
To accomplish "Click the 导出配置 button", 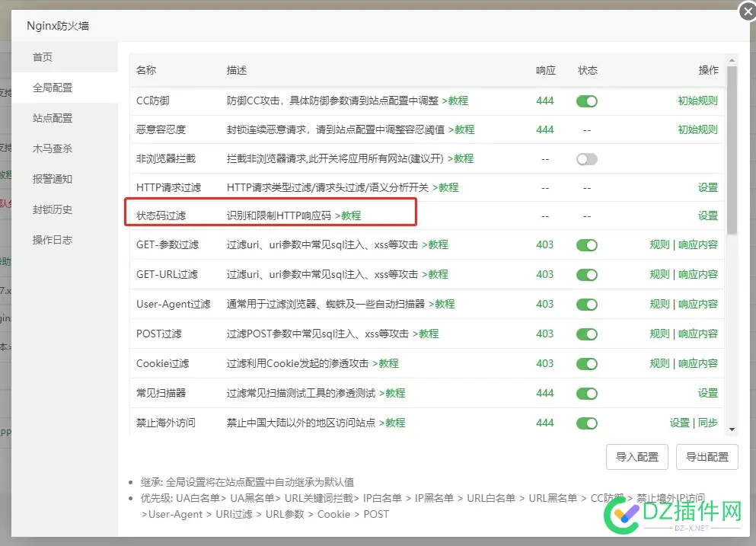I will pyautogui.click(x=707, y=457).
